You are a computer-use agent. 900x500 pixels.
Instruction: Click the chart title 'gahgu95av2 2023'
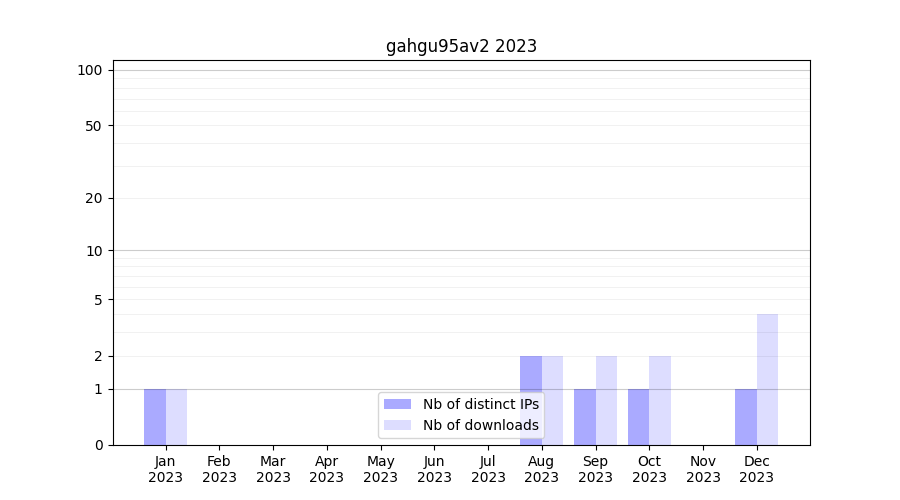tap(461, 46)
